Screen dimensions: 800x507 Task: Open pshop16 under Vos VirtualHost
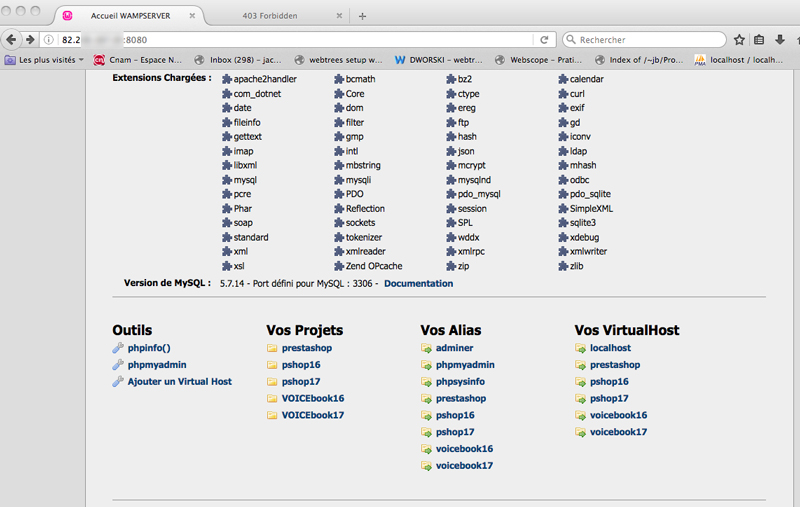[x=609, y=382]
